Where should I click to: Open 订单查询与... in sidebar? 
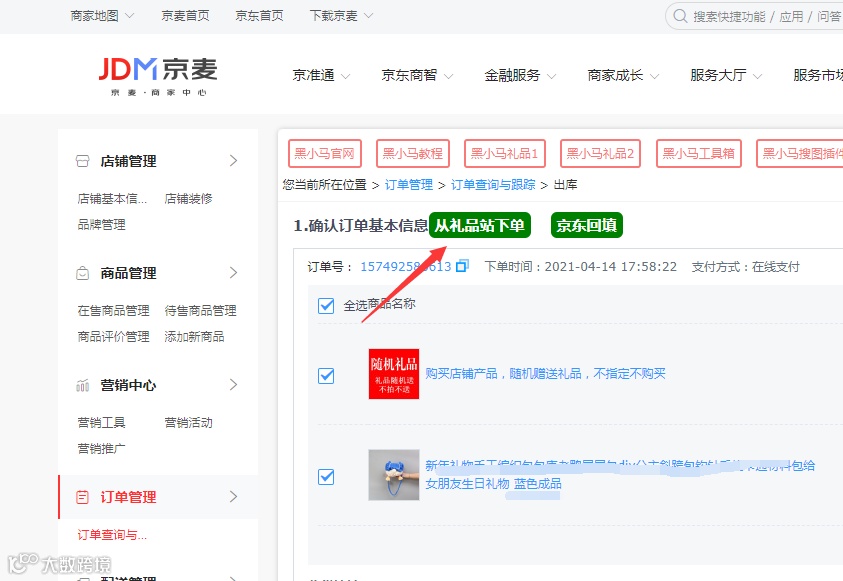[112, 535]
